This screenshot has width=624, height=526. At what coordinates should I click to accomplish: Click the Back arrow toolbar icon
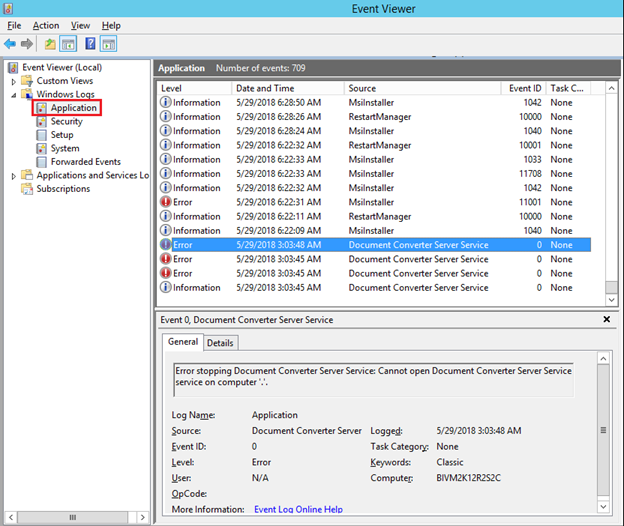10,44
